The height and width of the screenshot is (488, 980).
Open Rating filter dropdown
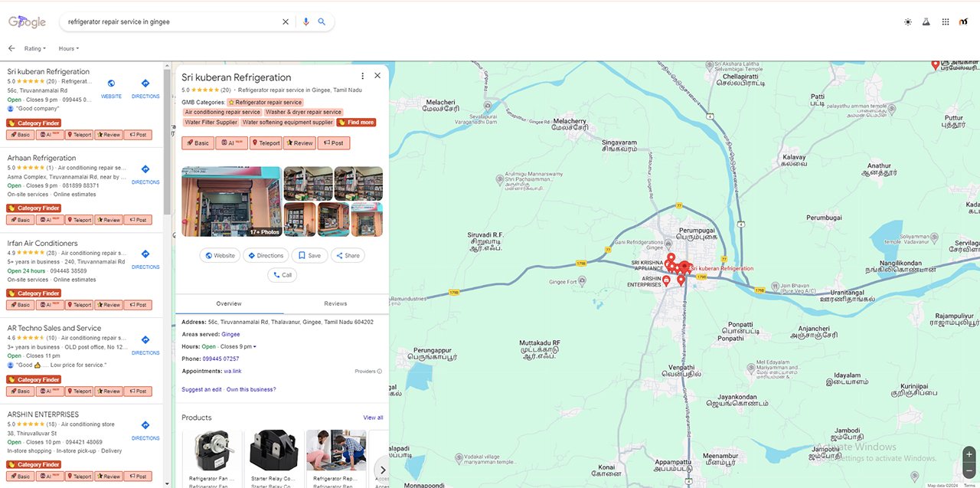tap(35, 48)
